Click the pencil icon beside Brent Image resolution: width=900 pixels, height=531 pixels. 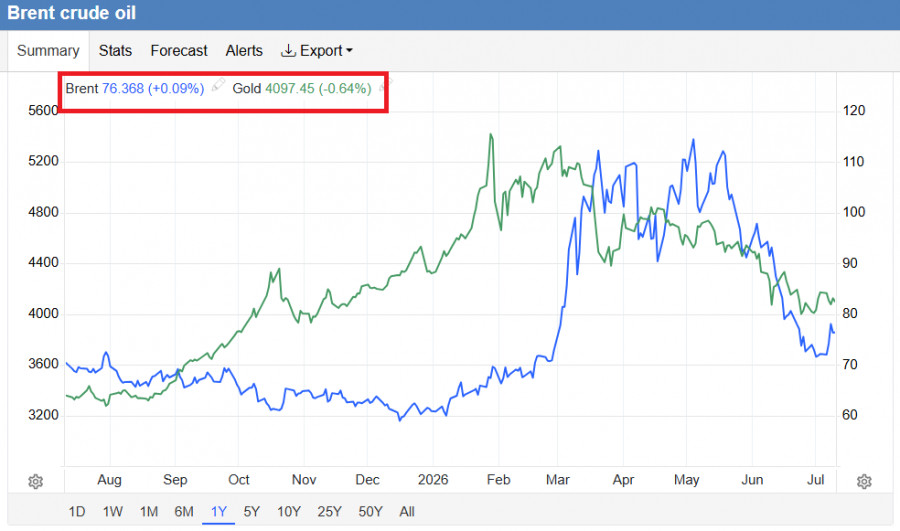click(218, 86)
